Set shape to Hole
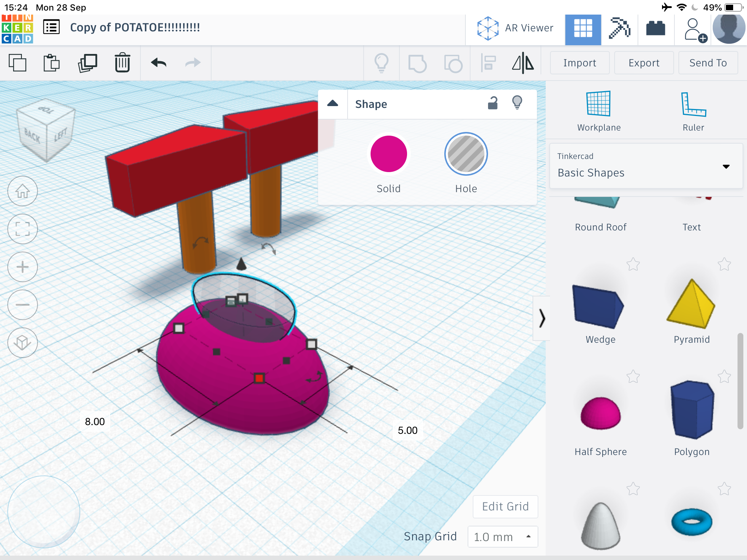This screenshot has height=560, width=747. click(x=466, y=154)
